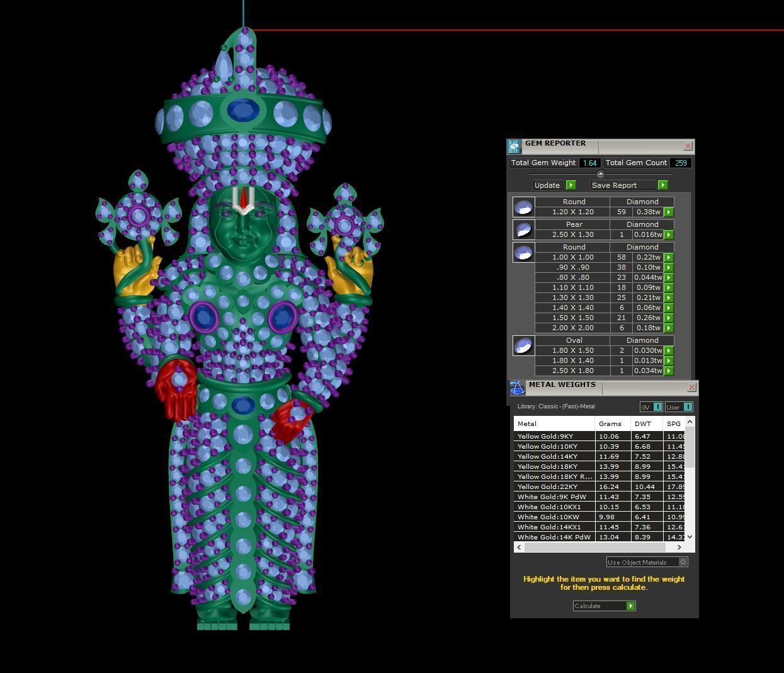Select the White Gold:10KW row
The height and width of the screenshot is (673, 784).
click(599, 517)
